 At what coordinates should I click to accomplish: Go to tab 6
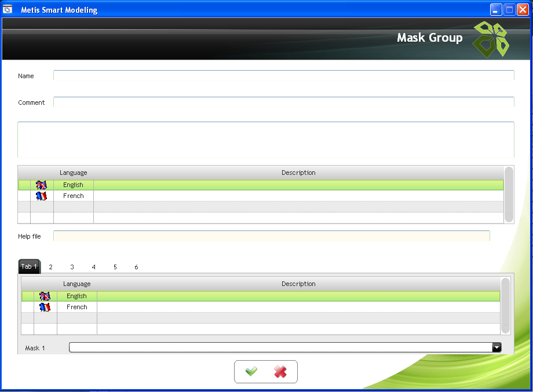tap(136, 267)
